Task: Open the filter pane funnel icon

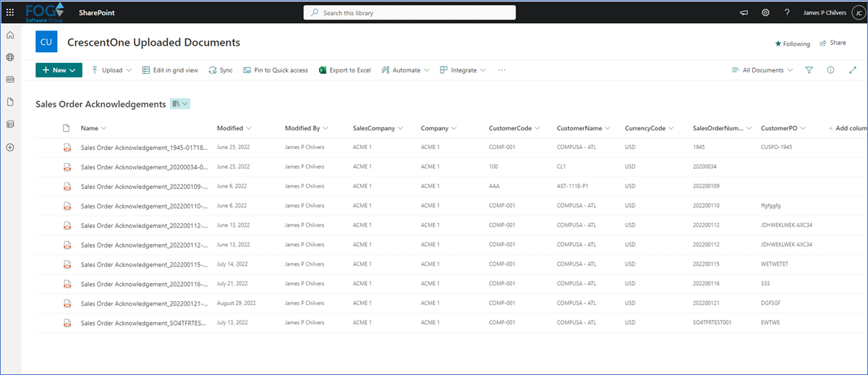Action: pos(809,70)
